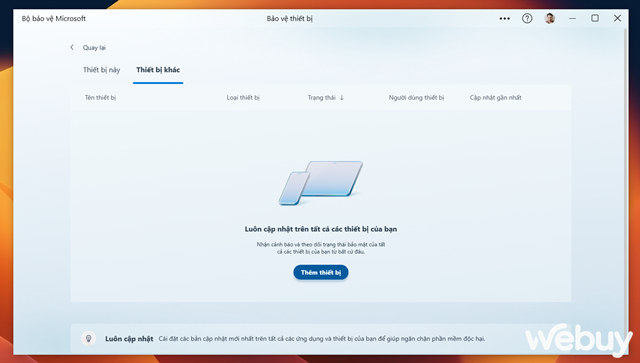The image size is (640, 363).
Task: Close the Microsoft Defender window
Action: [618, 18]
